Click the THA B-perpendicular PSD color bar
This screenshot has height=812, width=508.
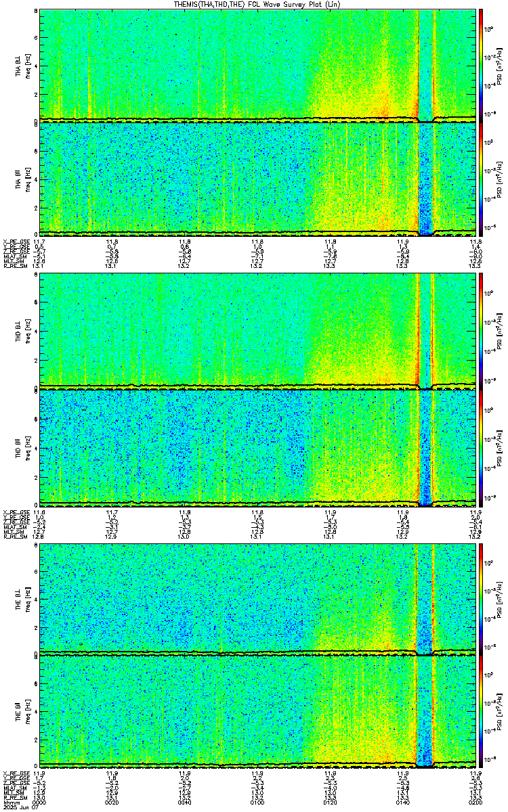point(481,65)
